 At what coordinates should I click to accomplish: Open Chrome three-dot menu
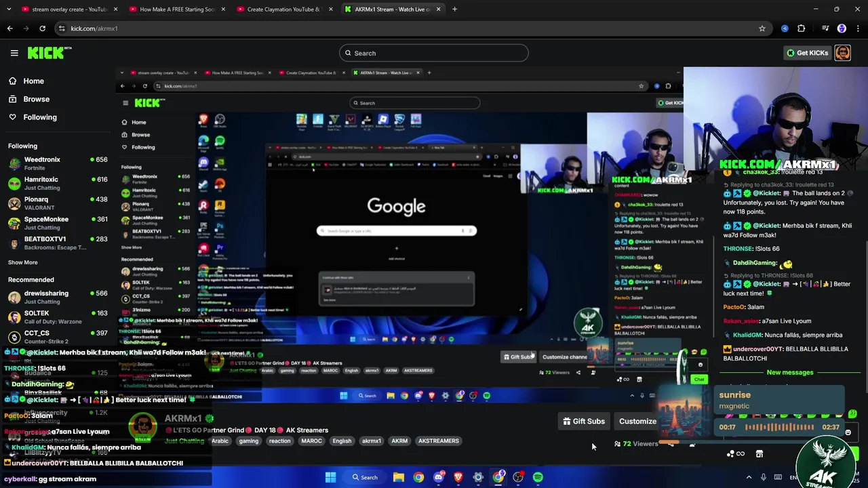point(858,28)
